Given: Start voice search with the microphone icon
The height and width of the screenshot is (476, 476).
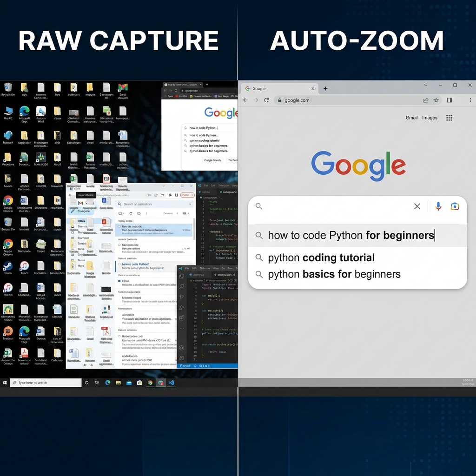Looking at the screenshot, I should pyautogui.click(x=438, y=206).
